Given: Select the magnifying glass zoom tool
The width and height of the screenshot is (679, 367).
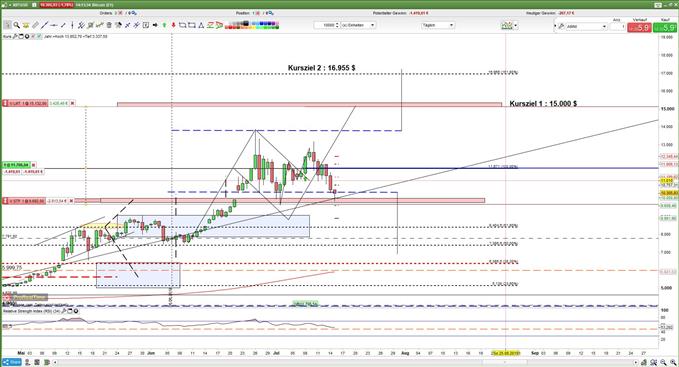Looking at the screenshot, I should [x=16, y=25].
